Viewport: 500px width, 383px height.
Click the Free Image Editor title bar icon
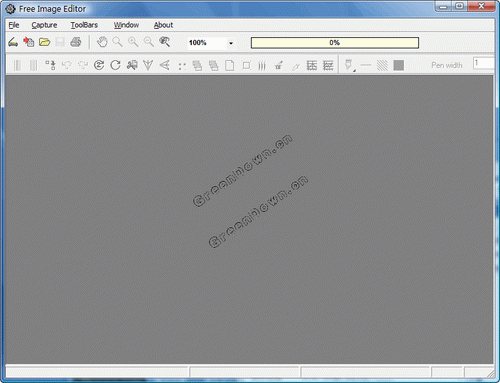[x=11, y=9]
